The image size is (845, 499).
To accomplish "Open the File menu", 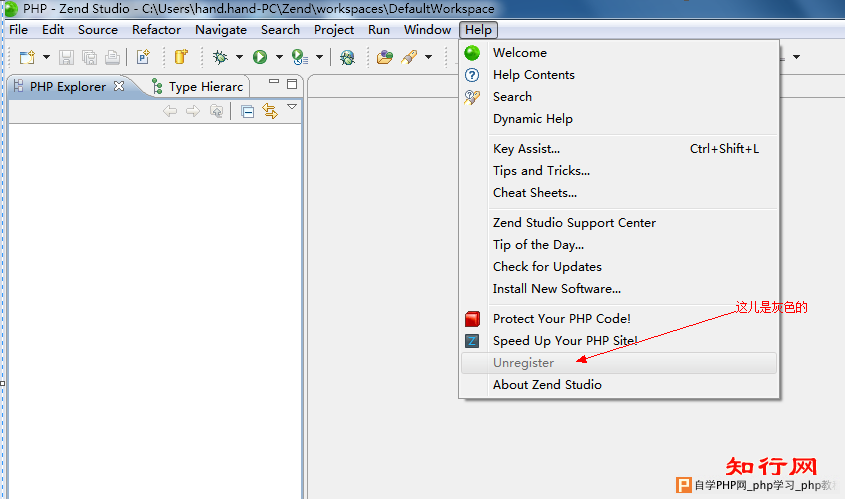I will point(18,30).
